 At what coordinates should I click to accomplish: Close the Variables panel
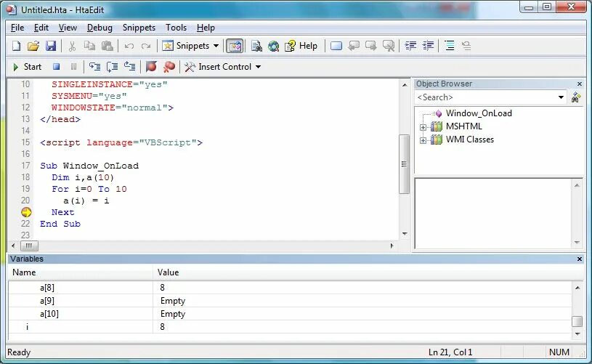(580, 259)
